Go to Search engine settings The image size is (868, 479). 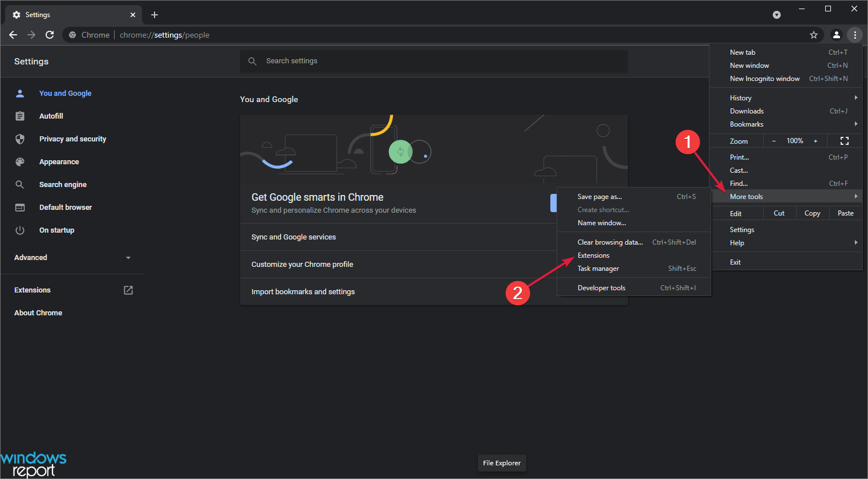[x=63, y=185]
